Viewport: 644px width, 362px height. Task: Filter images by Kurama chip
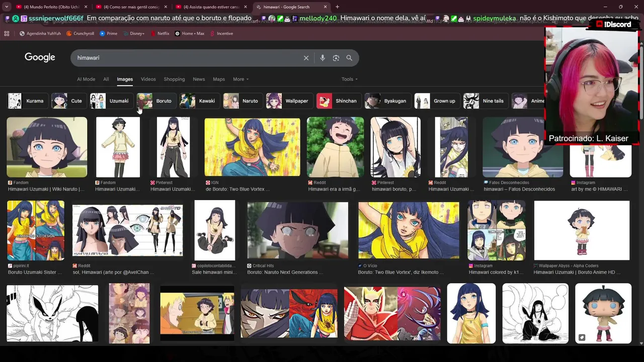click(27, 101)
